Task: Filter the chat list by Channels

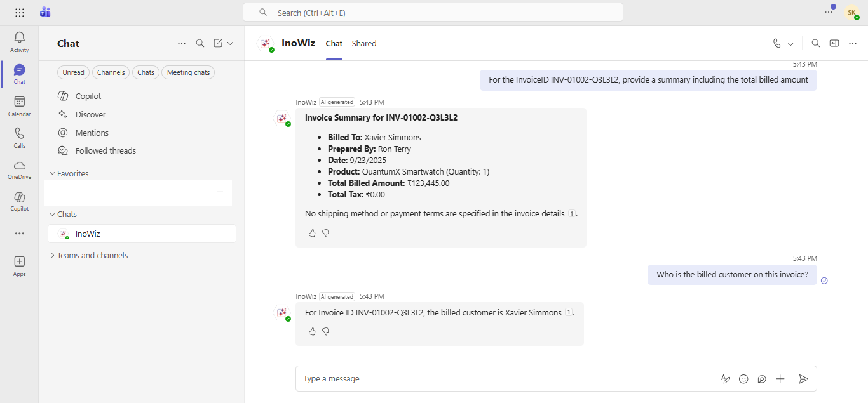Action: click(x=111, y=72)
